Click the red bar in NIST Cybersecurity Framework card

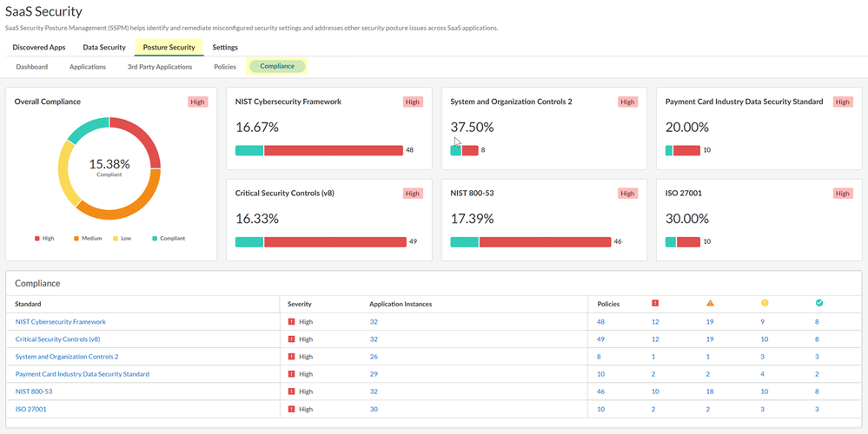[x=333, y=150]
